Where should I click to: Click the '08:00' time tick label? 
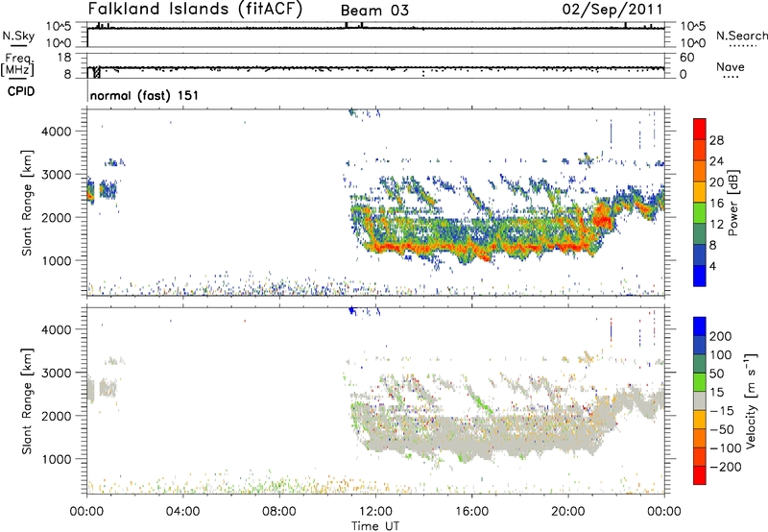click(279, 512)
